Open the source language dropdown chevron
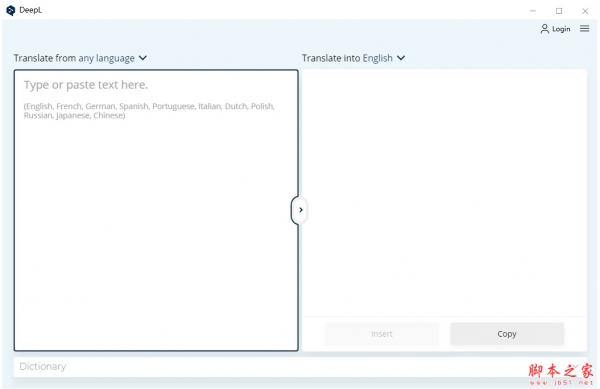 (x=143, y=58)
